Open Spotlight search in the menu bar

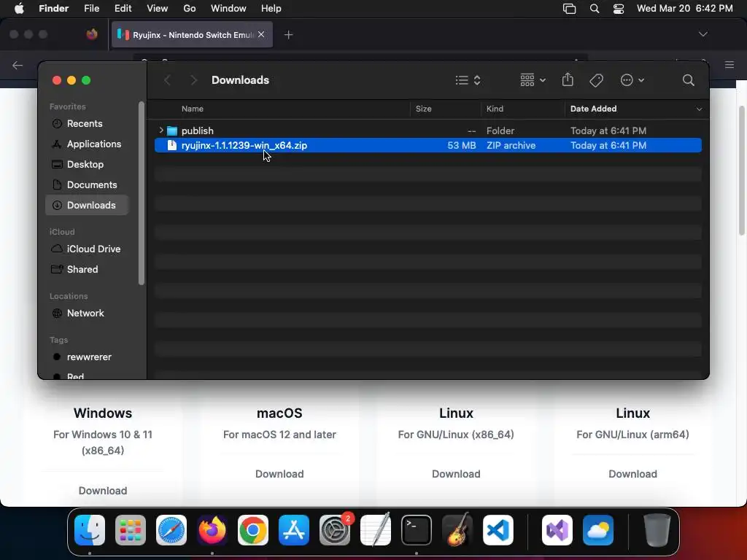594,9
